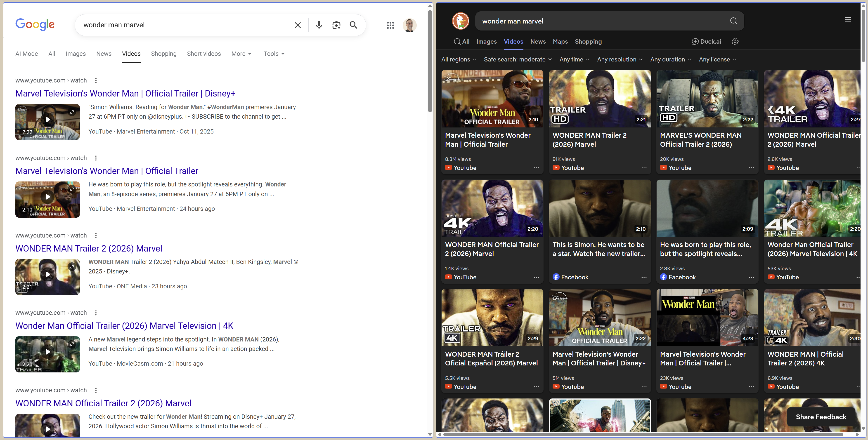The height and width of the screenshot is (440, 868).
Task: Click the DuckDuckGo horizontal scrollbar
Action: tap(643, 435)
